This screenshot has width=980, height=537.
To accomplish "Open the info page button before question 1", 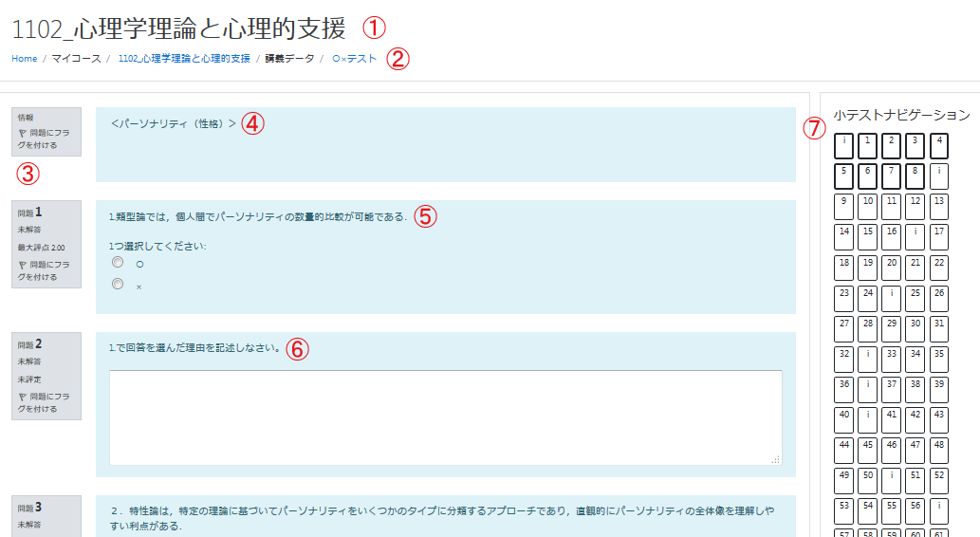I will tap(844, 145).
